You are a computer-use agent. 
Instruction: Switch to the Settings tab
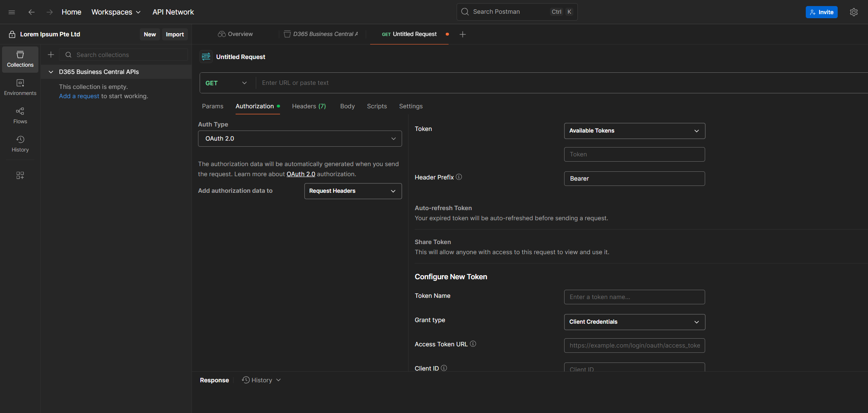click(x=411, y=106)
